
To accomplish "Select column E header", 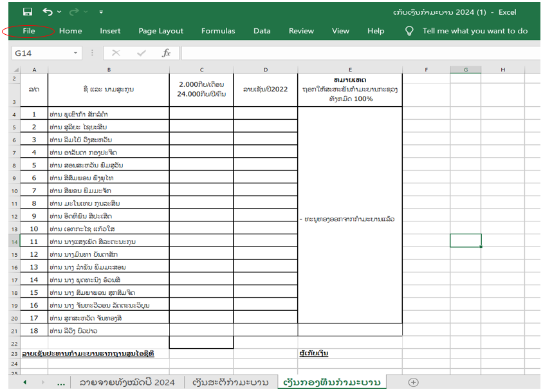I will point(350,70).
